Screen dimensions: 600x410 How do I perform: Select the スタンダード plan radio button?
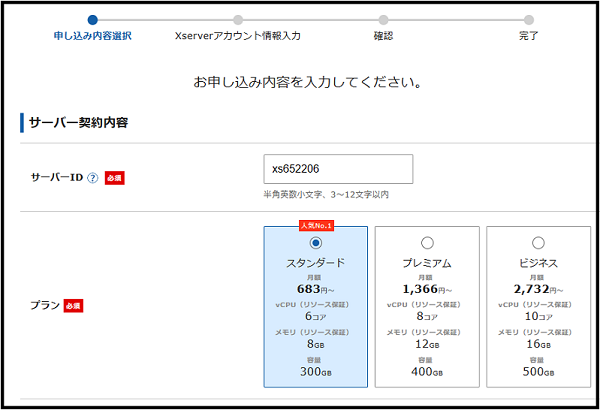(x=315, y=243)
